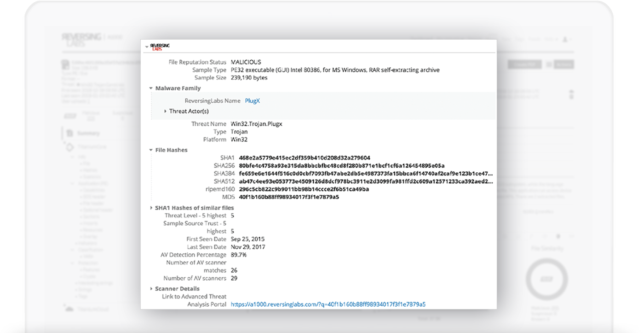Collapse the Malware Family section
The height and width of the screenshot is (333, 644).
[151, 88]
